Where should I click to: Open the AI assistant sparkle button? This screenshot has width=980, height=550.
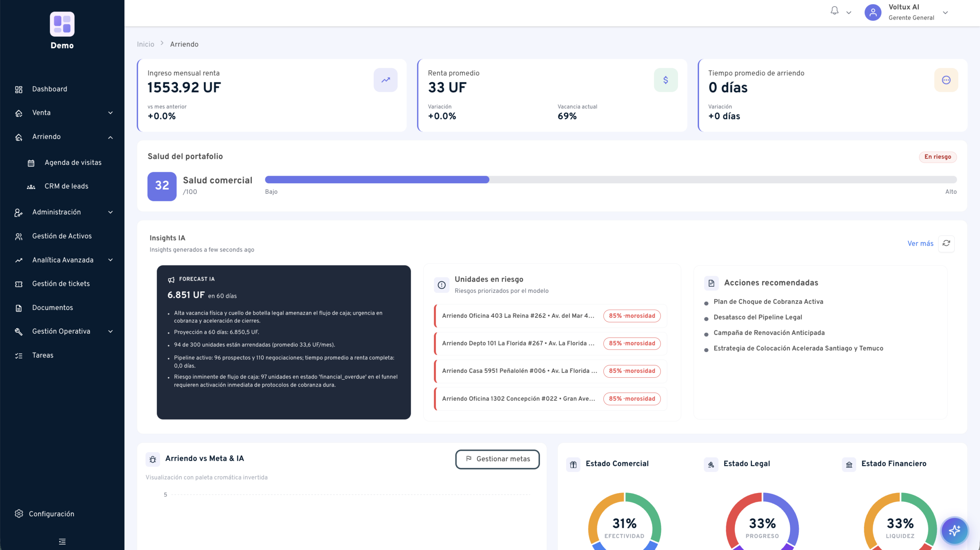954,530
